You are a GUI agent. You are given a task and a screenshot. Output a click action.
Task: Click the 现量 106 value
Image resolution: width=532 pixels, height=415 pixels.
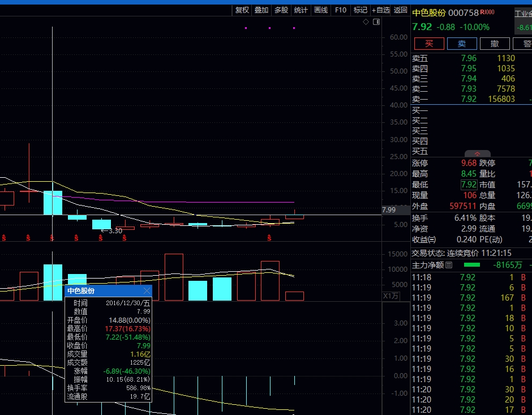point(470,195)
